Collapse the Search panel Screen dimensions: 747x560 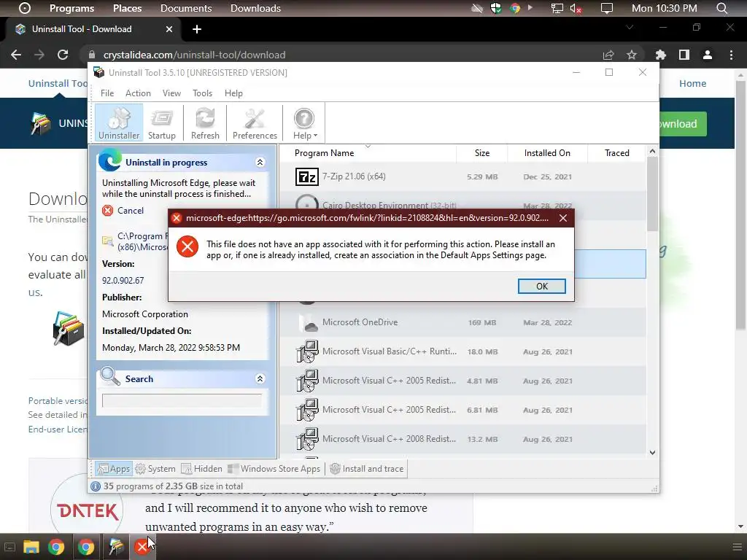(x=260, y=378)
